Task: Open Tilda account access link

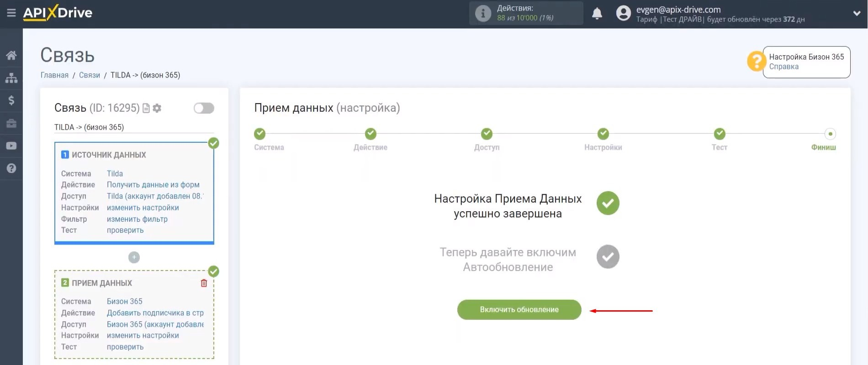Action: (x=155, y=196)
